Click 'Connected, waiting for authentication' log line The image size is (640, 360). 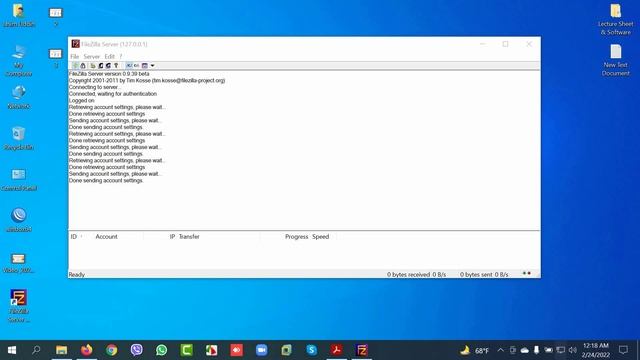coord(113,94)
